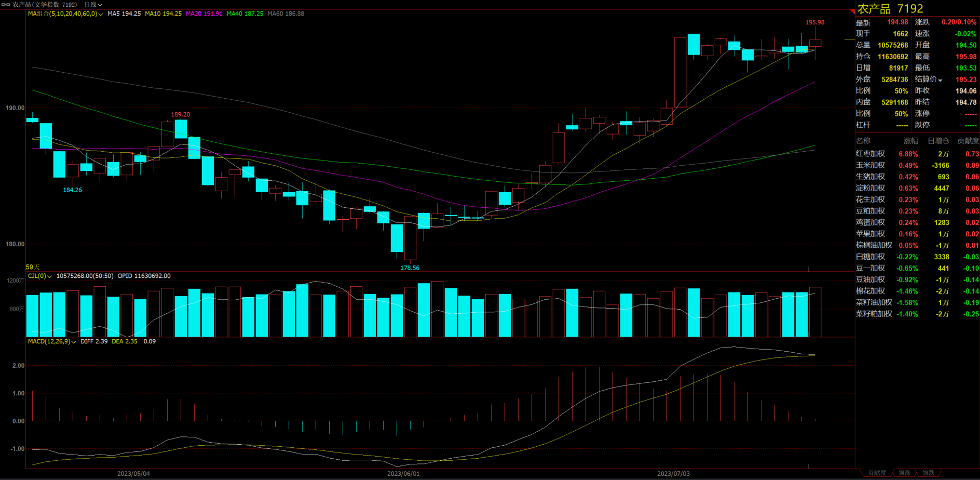This screenshot has width=980, height=480.
Task: Expand the MACD(12,26,9) indicator dropdown
Action: [x=74, y=342]
